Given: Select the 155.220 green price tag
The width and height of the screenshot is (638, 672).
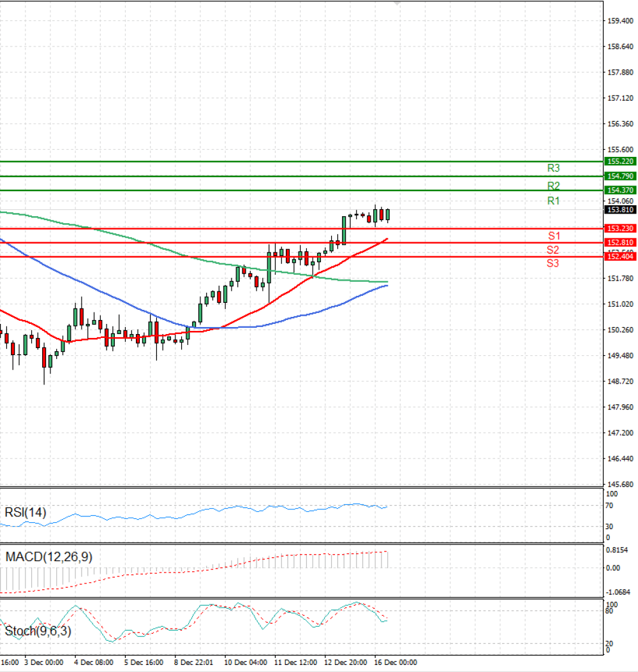Looking at the screenshot, I should click(x=620, y=161).
